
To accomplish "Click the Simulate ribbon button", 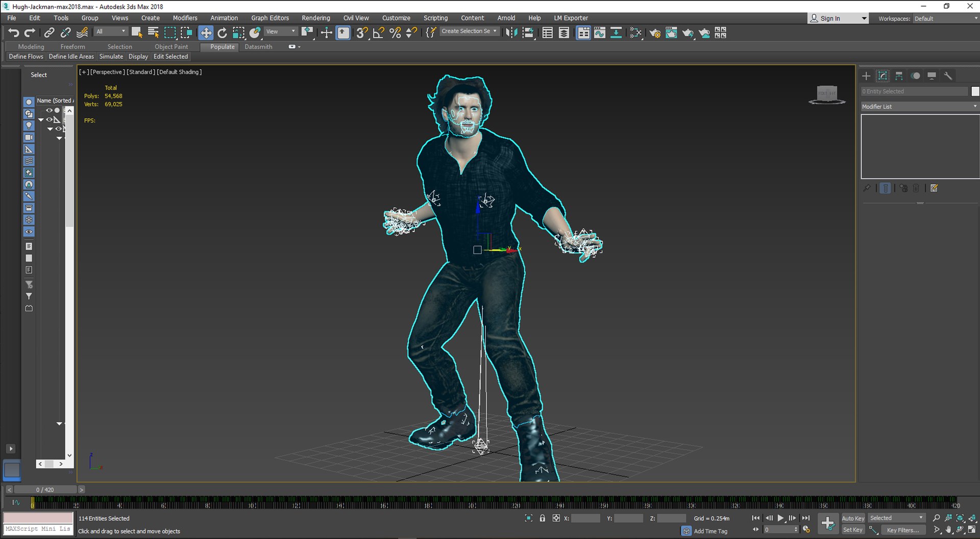I will (x=111, y=57).
